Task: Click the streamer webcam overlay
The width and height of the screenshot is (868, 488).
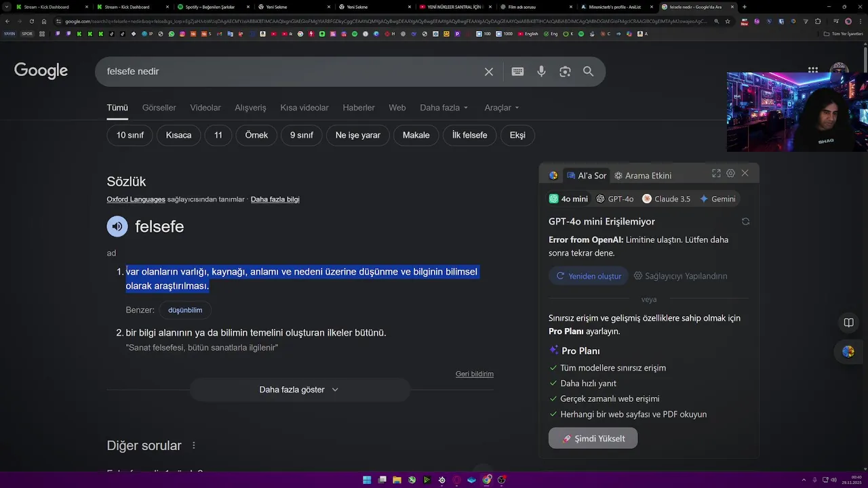Action: click(x=797, y=112)
